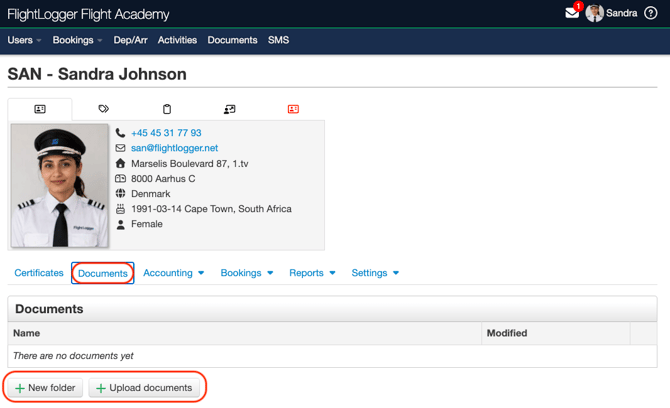Select the Documents profile tab
The height and width of the screenshot is (408, 670).
(x=103, y=273)
